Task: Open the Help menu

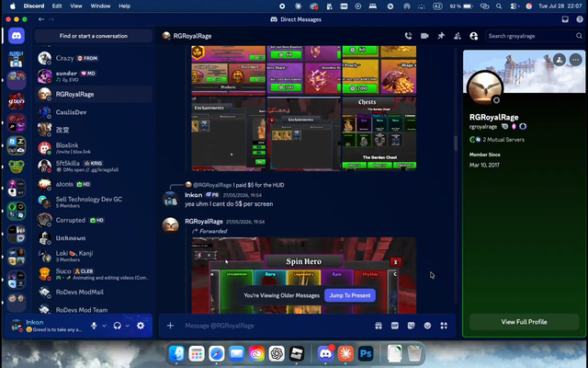Action: pyautogui.click(x=125, y=6)
